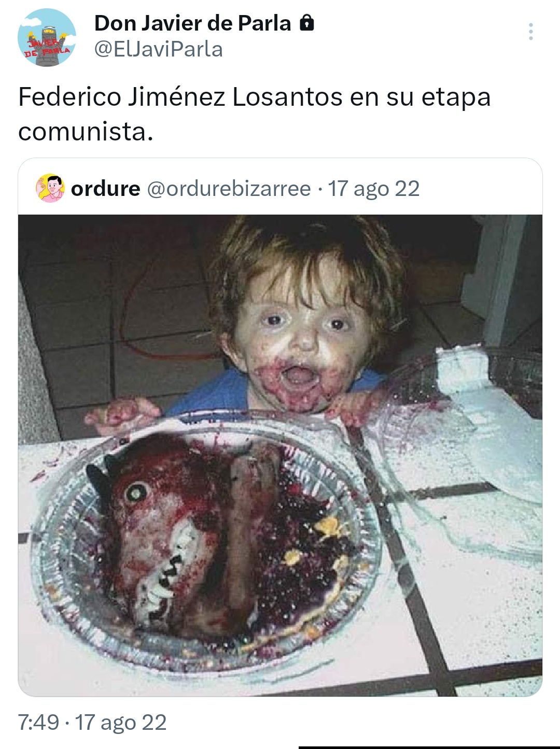Select the tweet text about Federico Jiménez Losantos
Screen dimensions: 560x749
(x=254, y=114)
